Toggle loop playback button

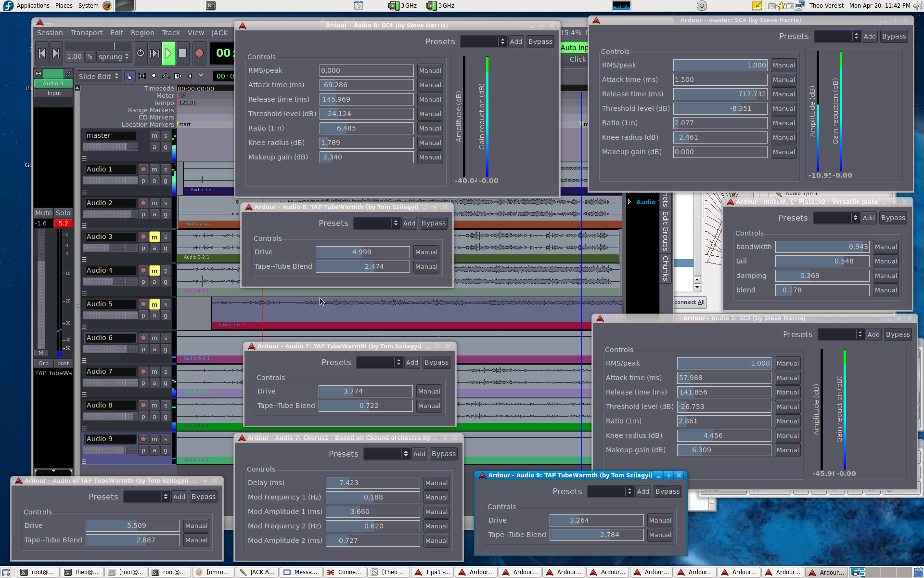pyautogui.click(x=141, y=53)
